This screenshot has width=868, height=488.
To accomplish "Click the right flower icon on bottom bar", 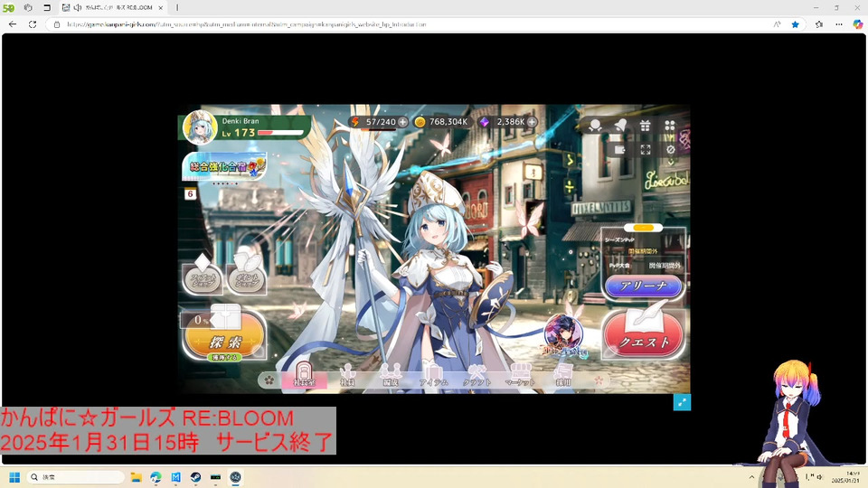I will pos(599,380).
